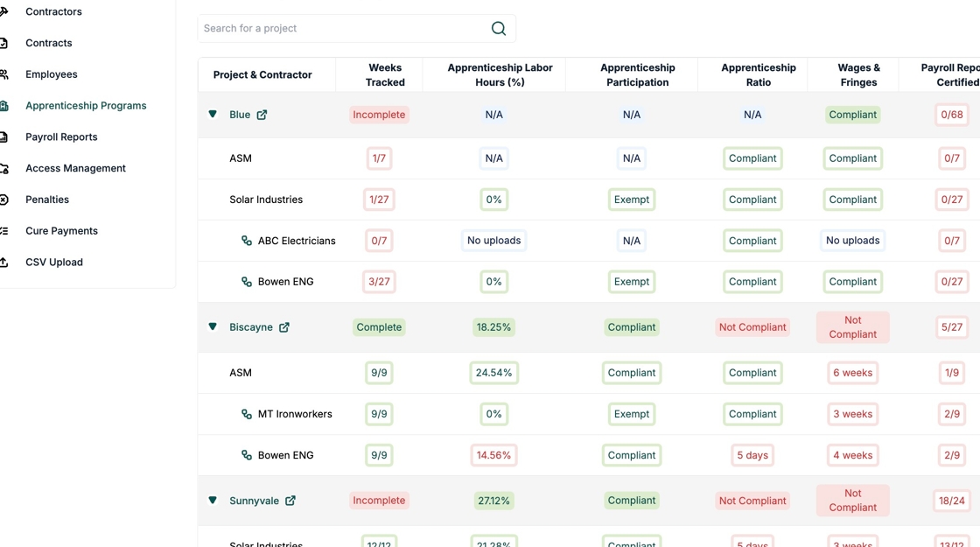Go to Payroll Reports page
Viewport: 980px width, 547px height.
[x=61, y=137]
